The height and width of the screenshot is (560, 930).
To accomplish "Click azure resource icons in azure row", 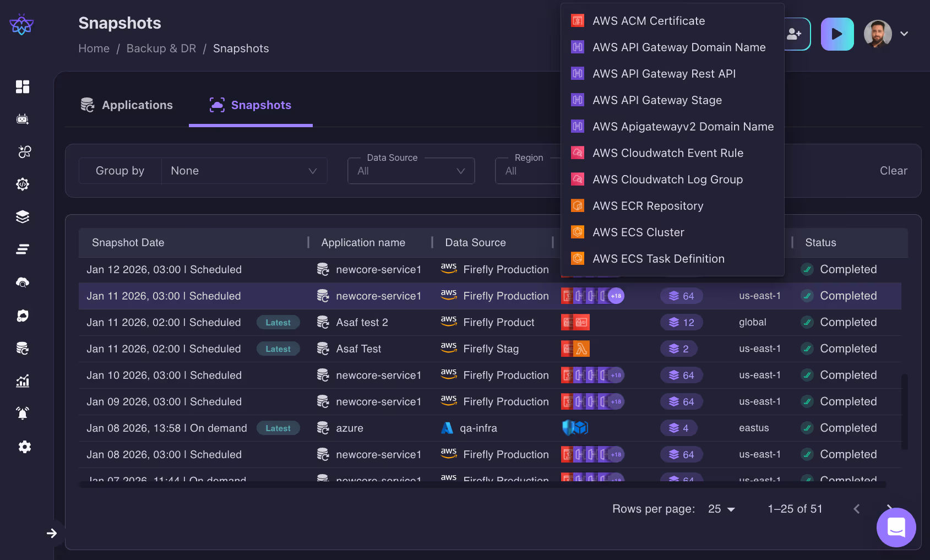I will coord(575,428).
